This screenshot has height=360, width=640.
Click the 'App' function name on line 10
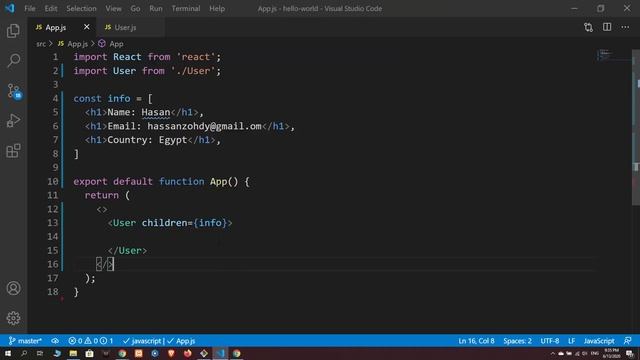(x=218, y=181)
